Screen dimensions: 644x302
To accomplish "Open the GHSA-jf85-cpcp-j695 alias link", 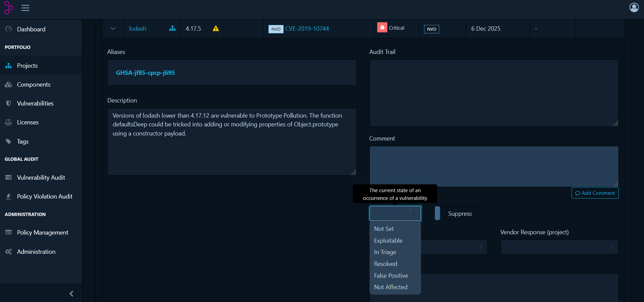I will pos(145,73).
